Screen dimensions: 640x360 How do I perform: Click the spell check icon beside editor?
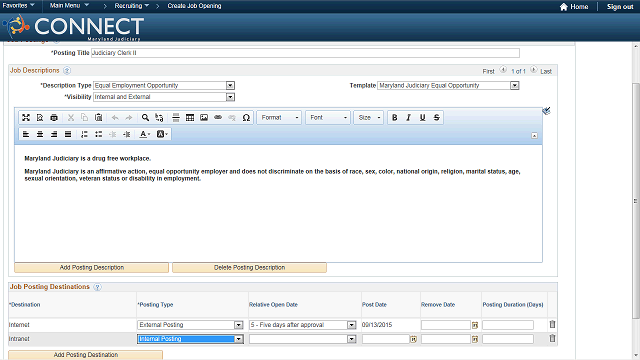pyautogui.click(x=547, y=111)
